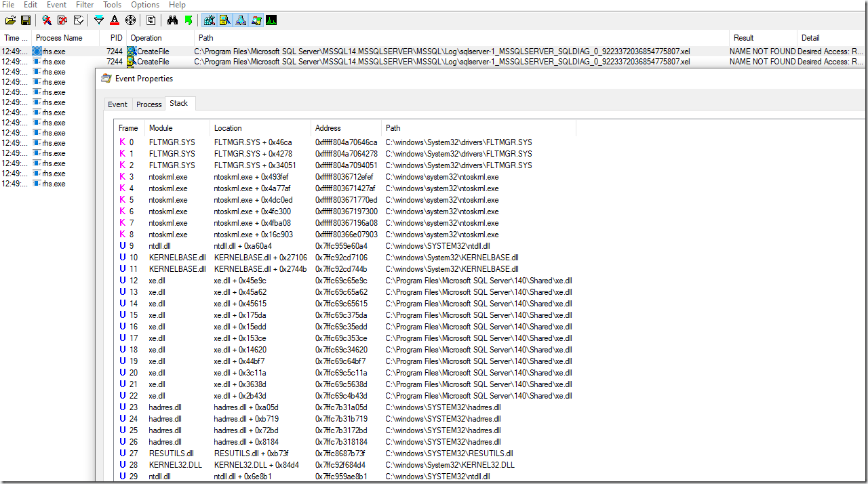Switch to the Process tab
The image size is (868, 484).
tap(149, 104)
